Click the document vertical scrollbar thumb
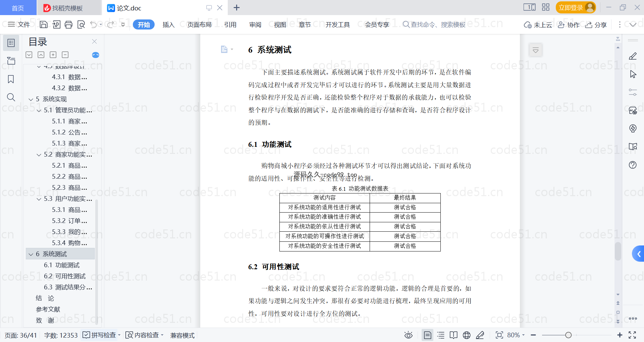This screenshot has height=342, width=644. 618,251
